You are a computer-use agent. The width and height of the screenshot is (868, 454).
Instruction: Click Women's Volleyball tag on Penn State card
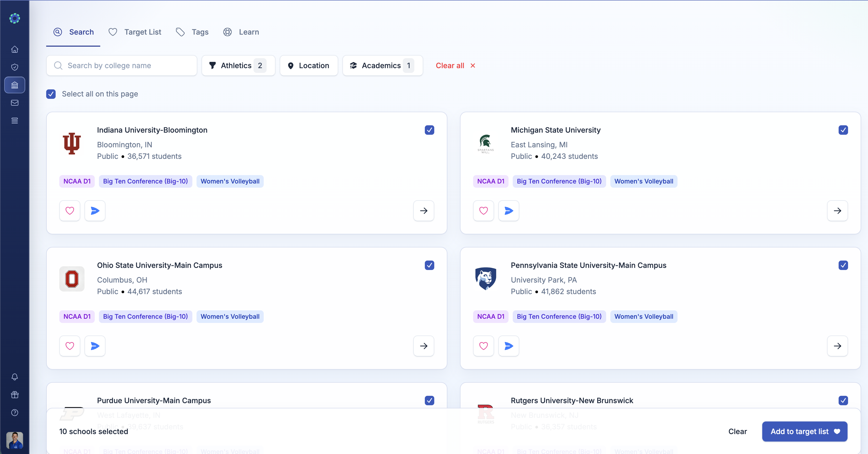[644, 317]
